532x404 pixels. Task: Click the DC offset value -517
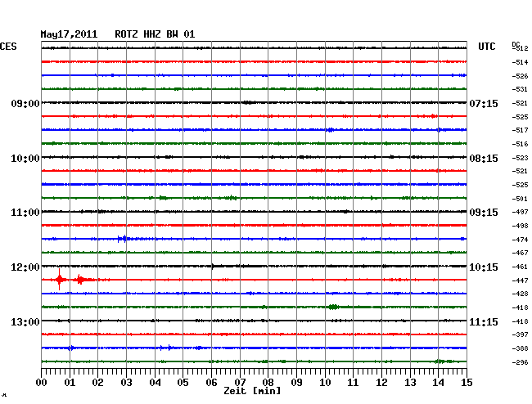[x=520, y=130]
